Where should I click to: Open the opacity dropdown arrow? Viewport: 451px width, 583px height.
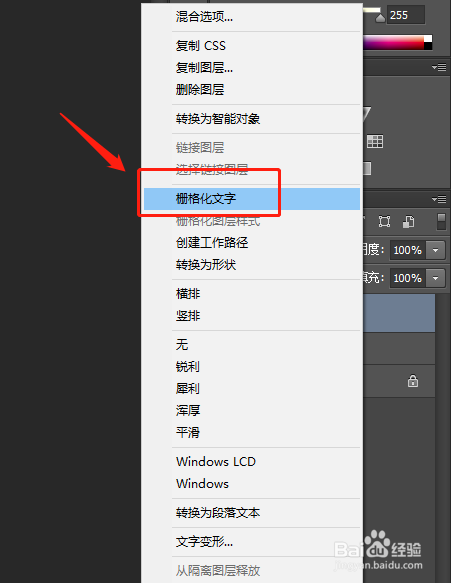pyautogui.click(x=435, y=250)
